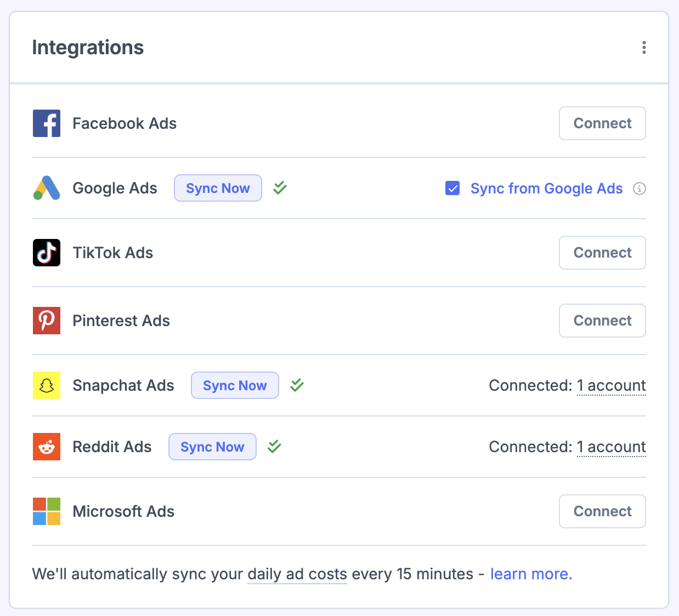Image resolution: width=679 pixels, height=616 pixels.
Task: Connect the Pinterest Ads integration
Action: coord(602,321)
